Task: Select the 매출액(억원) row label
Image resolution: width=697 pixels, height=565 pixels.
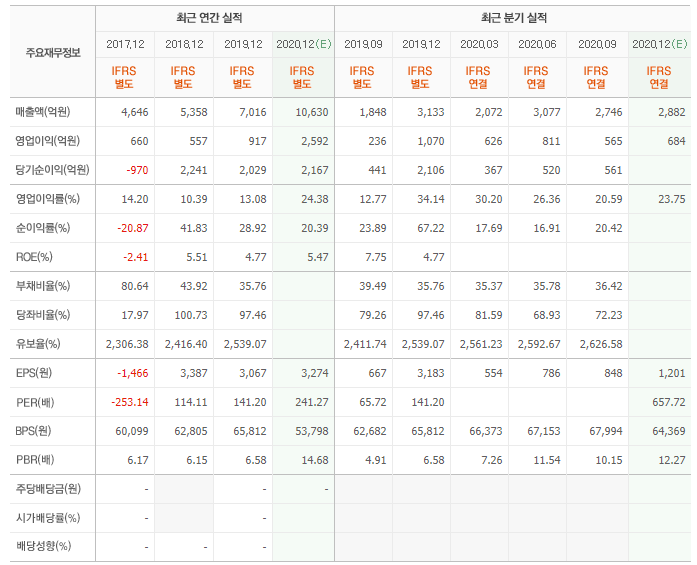Action: click(43, 112)
